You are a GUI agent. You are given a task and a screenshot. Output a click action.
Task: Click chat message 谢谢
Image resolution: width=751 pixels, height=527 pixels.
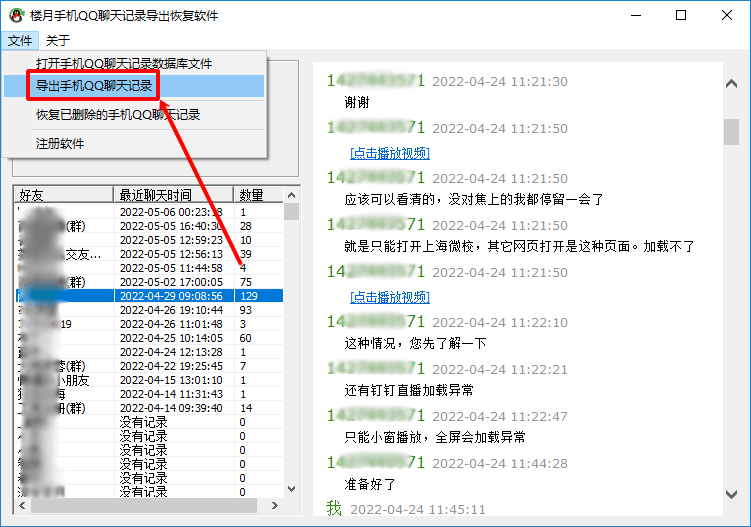tap(357, 102)
